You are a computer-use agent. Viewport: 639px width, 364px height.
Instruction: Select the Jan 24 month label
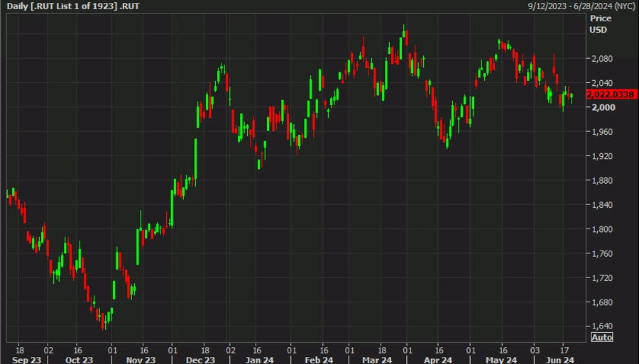[x=260, y=360]
